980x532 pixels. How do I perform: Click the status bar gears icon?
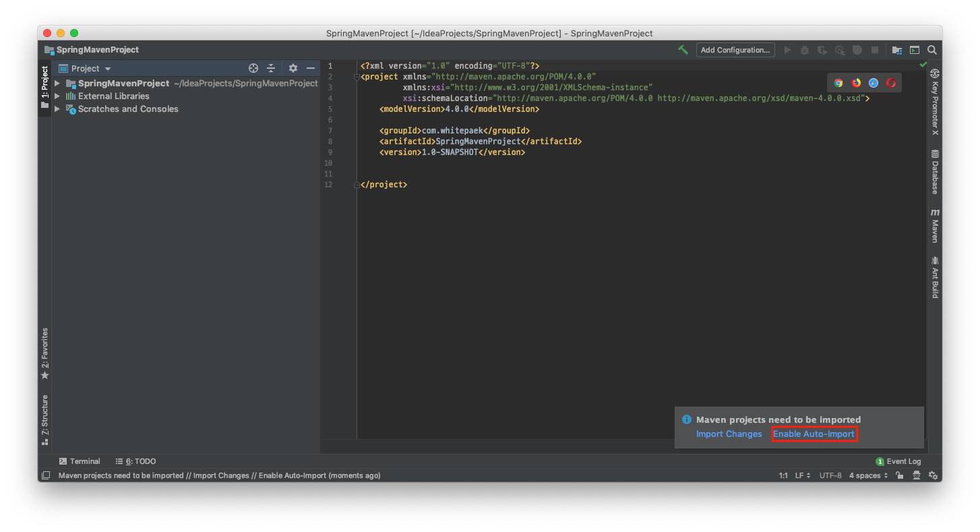coord(933,476)
